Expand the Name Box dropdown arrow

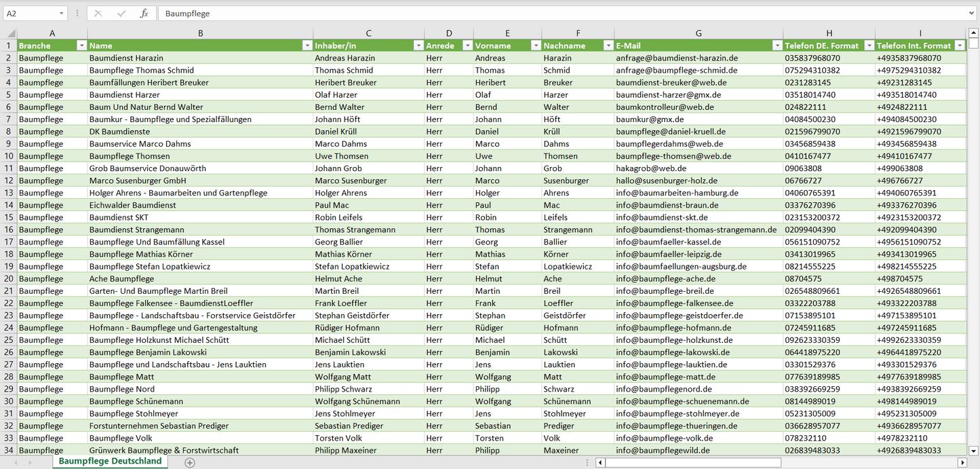pyautogui.click(x=61, y=14)
